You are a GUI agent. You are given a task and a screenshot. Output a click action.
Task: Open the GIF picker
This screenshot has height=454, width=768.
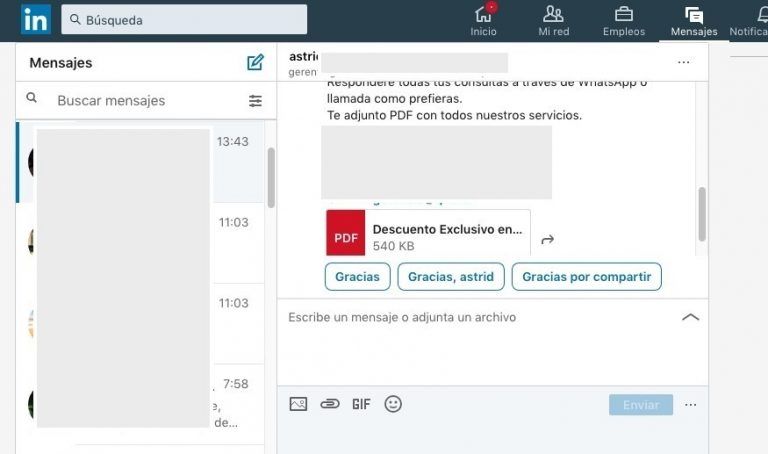(x=361, y=404)
